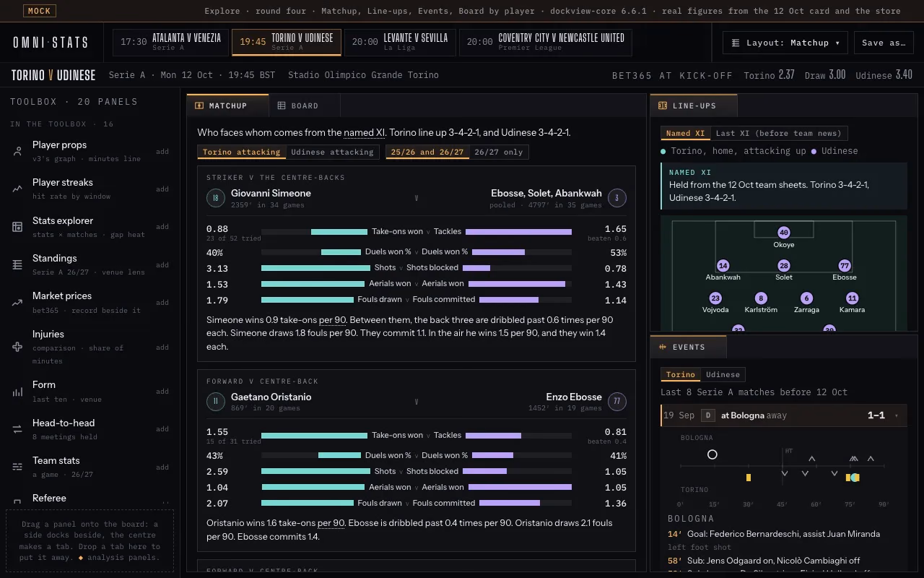Select the Levante v Sevilla fixture
The width and height of the screenshot is (924, 578).
click(400, 42)
